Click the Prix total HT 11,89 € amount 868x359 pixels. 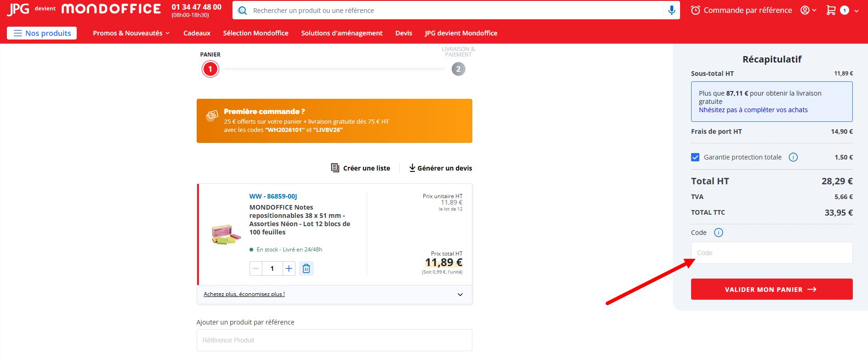tap(444, 262)
